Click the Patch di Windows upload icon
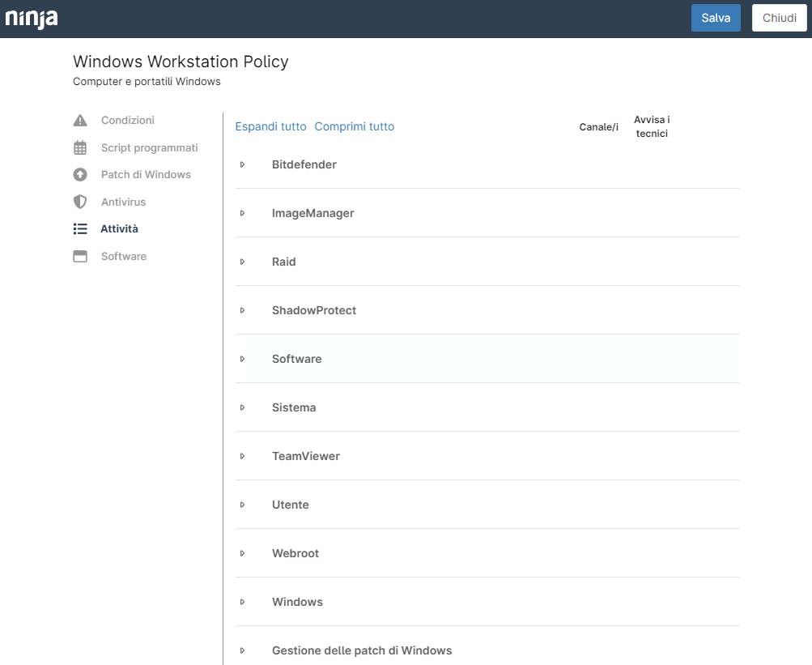 80,175
